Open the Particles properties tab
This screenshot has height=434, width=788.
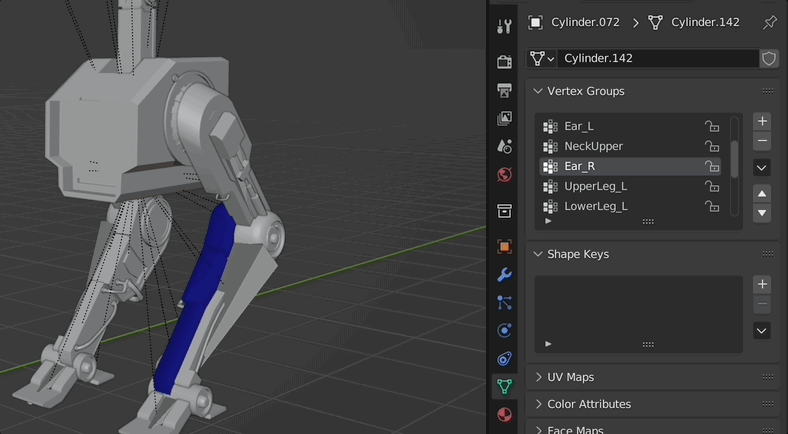(504, 303)
